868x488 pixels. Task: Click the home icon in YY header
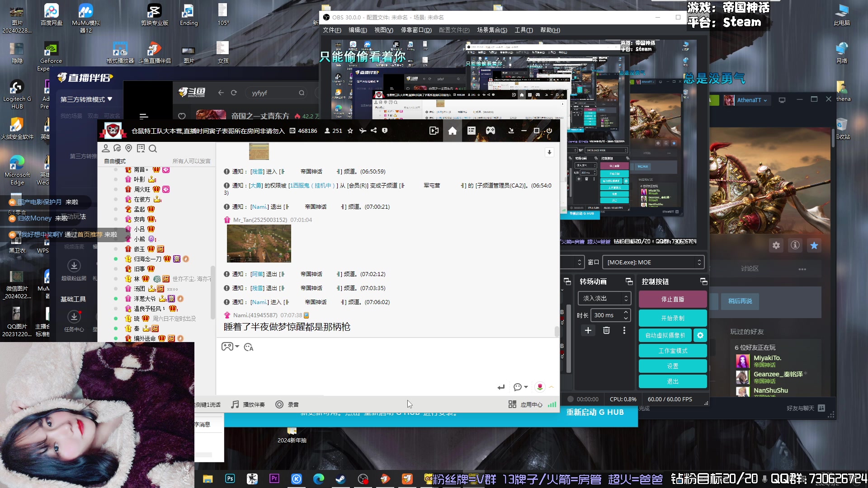[x=452, y=131]
